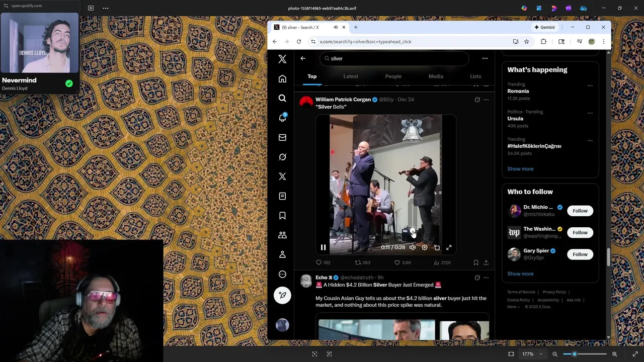
Task: Open Notifications bell in X sidebar
Action: [x=282, y=118]
